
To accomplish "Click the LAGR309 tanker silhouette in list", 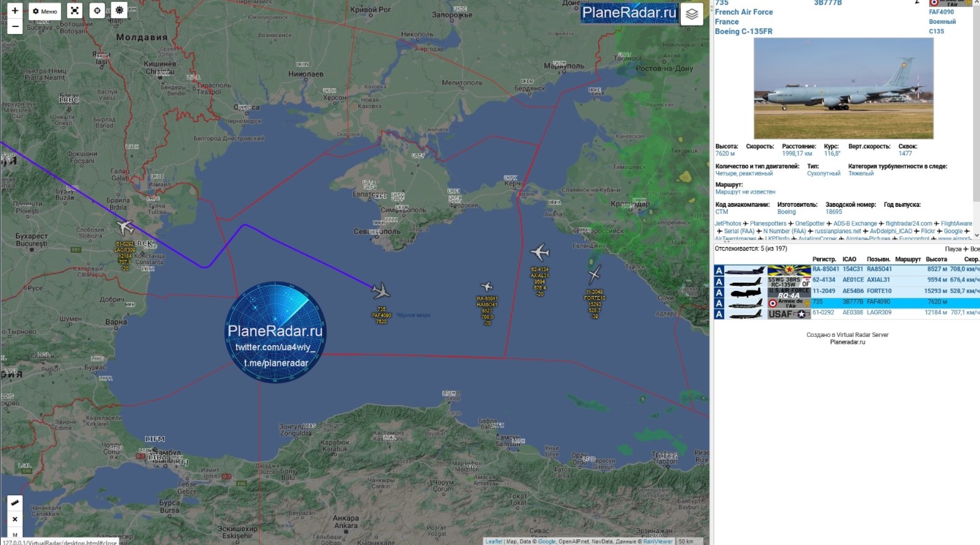I will (746, 314).
